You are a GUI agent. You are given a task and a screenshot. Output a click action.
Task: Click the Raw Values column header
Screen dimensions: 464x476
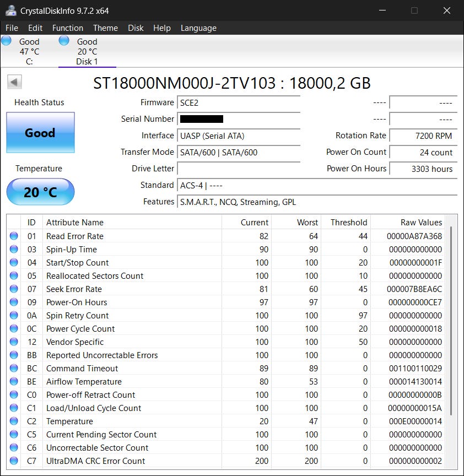(x=421, y=223)
